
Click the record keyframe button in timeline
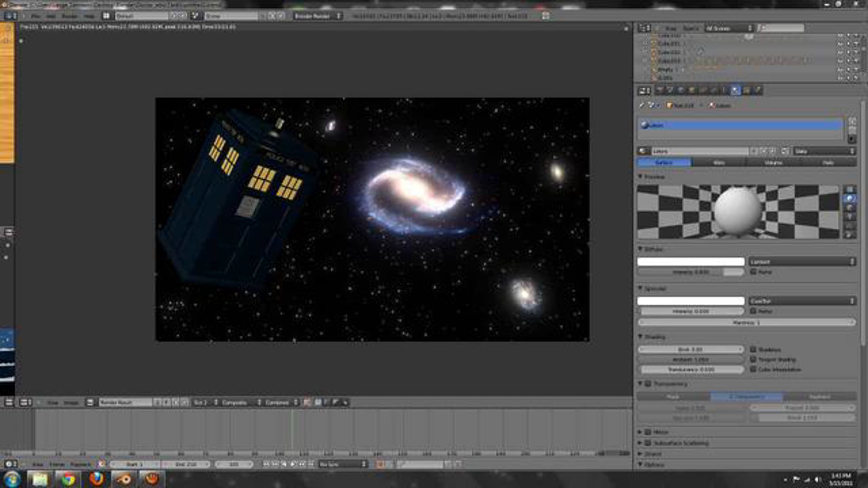pos(380,464)
